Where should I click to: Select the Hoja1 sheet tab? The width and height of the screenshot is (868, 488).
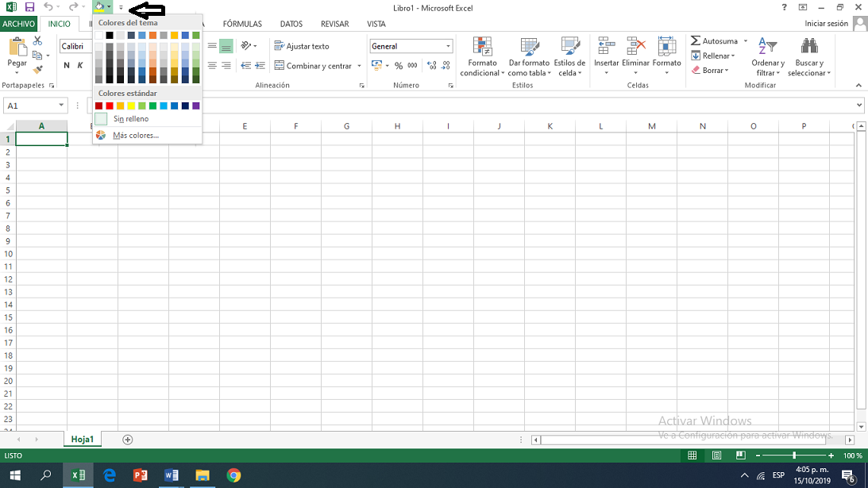point(82,440)
